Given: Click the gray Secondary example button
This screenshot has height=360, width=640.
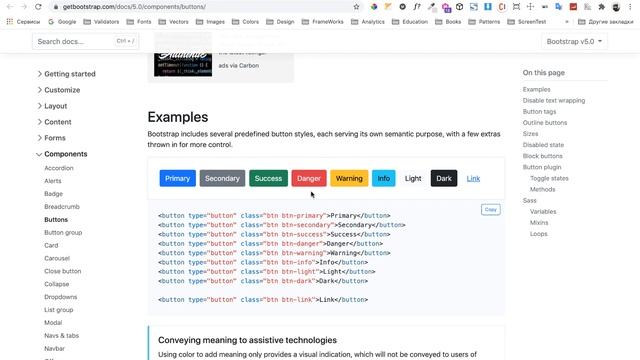Looking at the screenshot, I should 222,178.
